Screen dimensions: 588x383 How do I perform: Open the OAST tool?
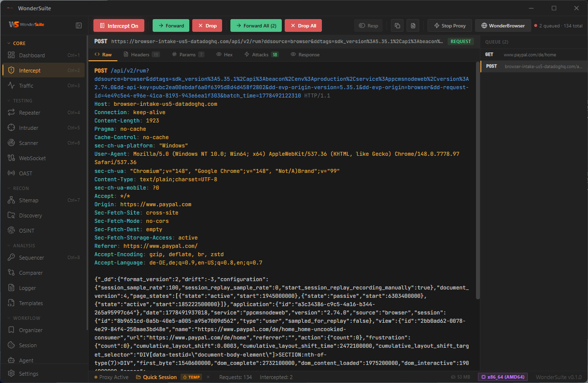point(43,173)
